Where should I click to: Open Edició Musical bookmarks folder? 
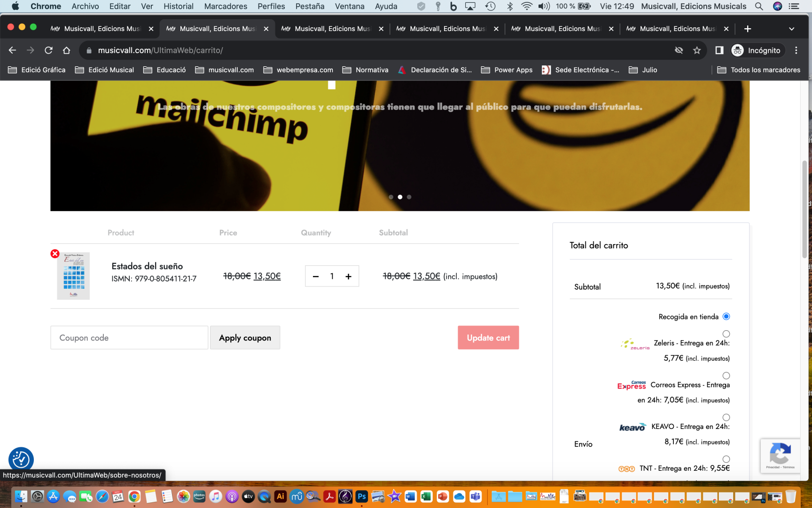(104, 70)
